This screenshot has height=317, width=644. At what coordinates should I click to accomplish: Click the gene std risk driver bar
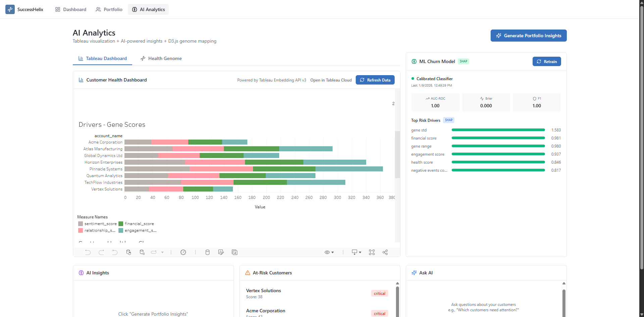coord(498,130)
